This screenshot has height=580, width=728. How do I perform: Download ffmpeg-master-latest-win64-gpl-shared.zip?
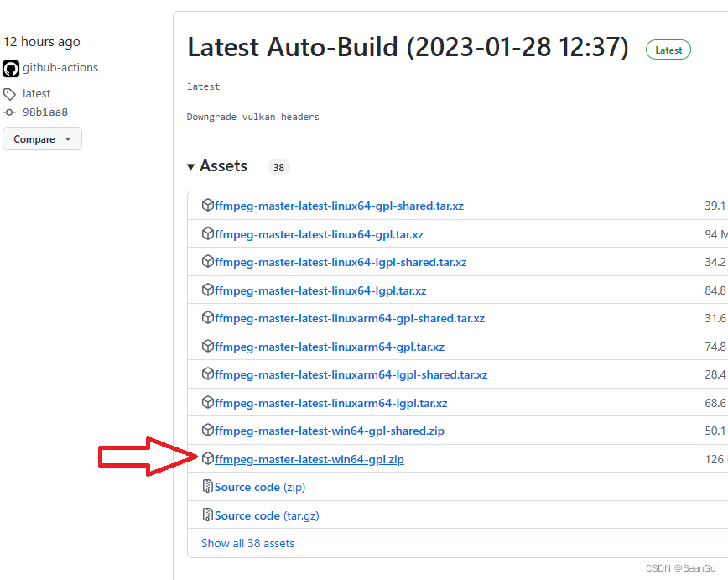[x=329, y=431]
